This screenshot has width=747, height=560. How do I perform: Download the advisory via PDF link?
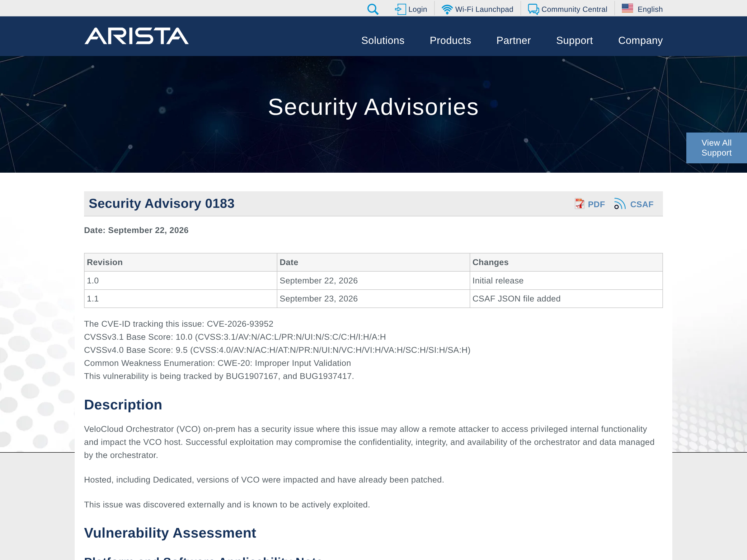tap(596, 205)
